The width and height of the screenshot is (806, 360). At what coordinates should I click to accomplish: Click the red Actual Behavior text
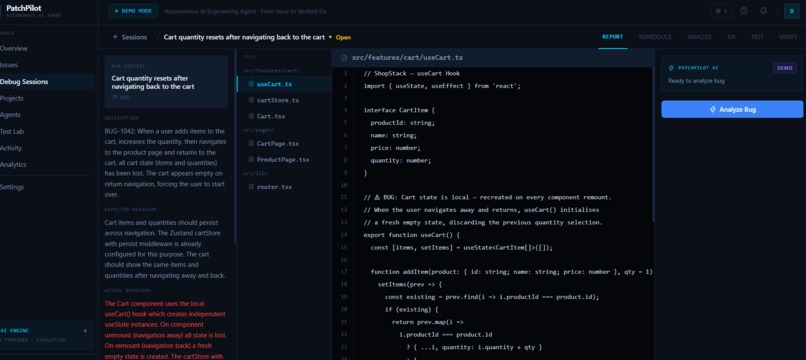(x=165, y=330)
